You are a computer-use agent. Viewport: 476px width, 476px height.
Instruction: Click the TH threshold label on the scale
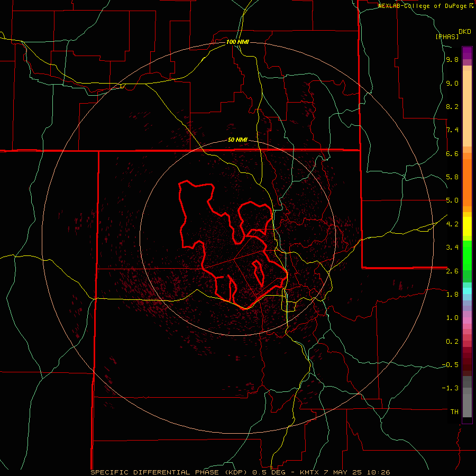pyautogui.click(x=454, y=412)
